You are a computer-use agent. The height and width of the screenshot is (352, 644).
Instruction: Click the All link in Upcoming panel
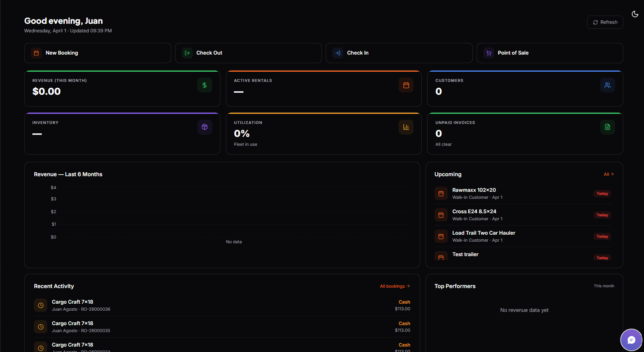[x=609, y=174]
